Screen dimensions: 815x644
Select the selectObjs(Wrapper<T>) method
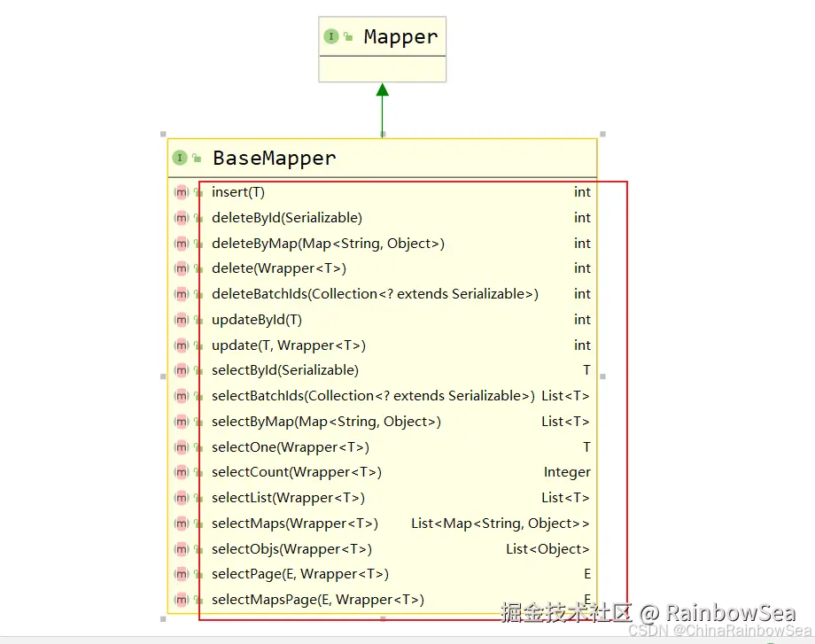tap(291, 549)
